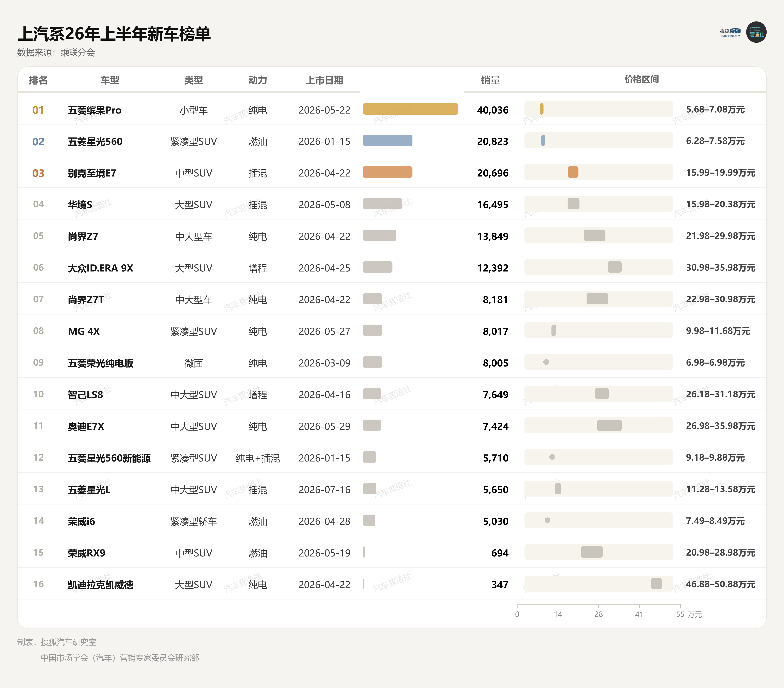Select the 价格区间 column header
This screenshot has height=688, width=784.
coord(641,79)
